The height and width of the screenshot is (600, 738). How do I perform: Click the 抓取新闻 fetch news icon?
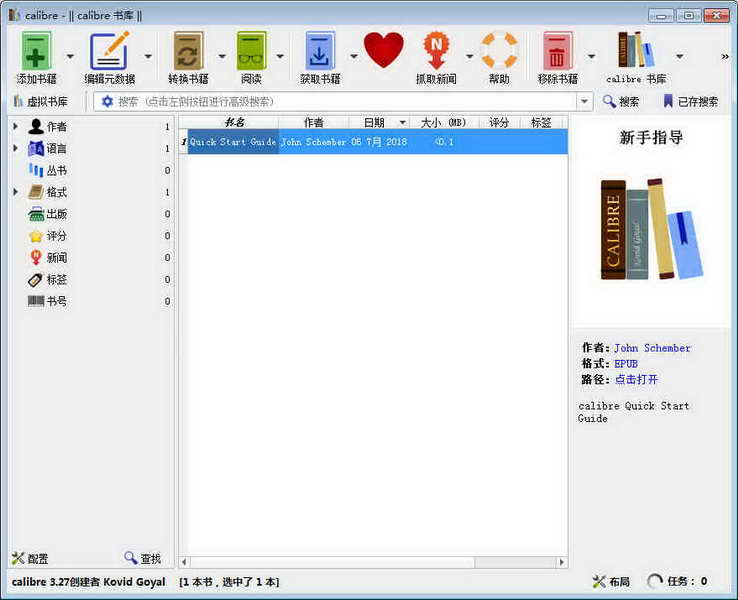436,51
